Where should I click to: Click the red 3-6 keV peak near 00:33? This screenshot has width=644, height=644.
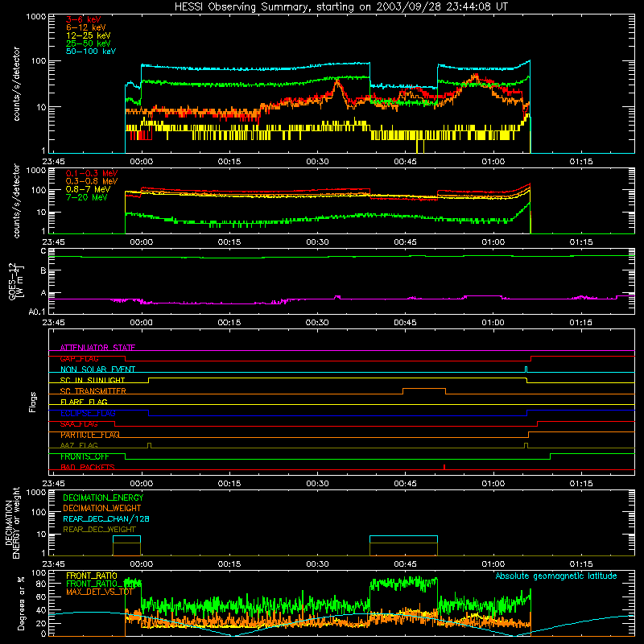(x=337, y=82)
